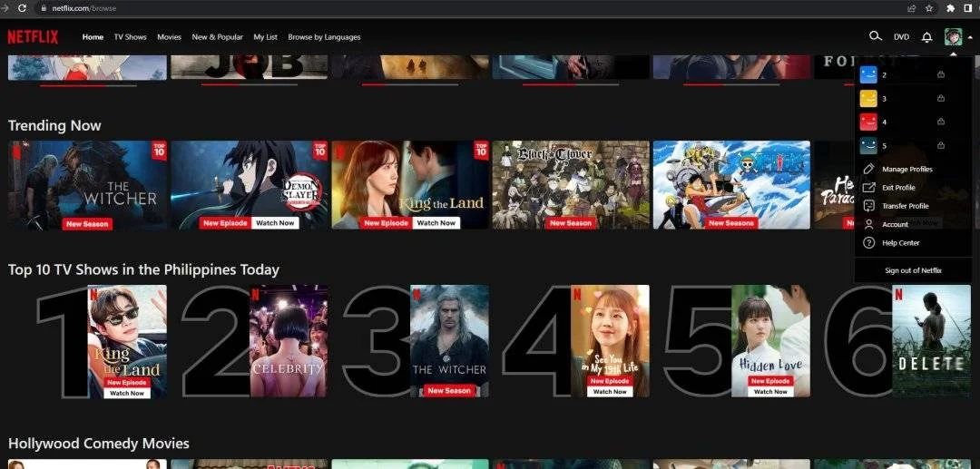Image resolution: width=980 pixels, height=469 pixels.
Task: Open Black Clover trending thumbnail
Action: [x=571, y=185]
